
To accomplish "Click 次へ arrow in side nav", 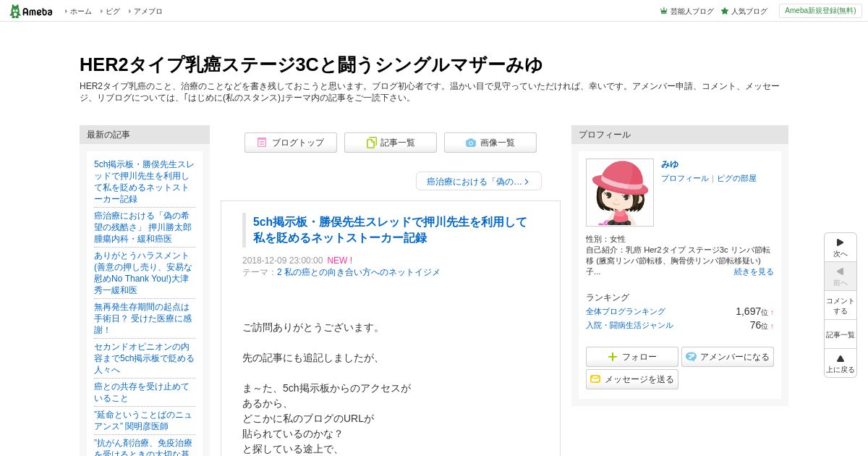I will tap(841, 248).
